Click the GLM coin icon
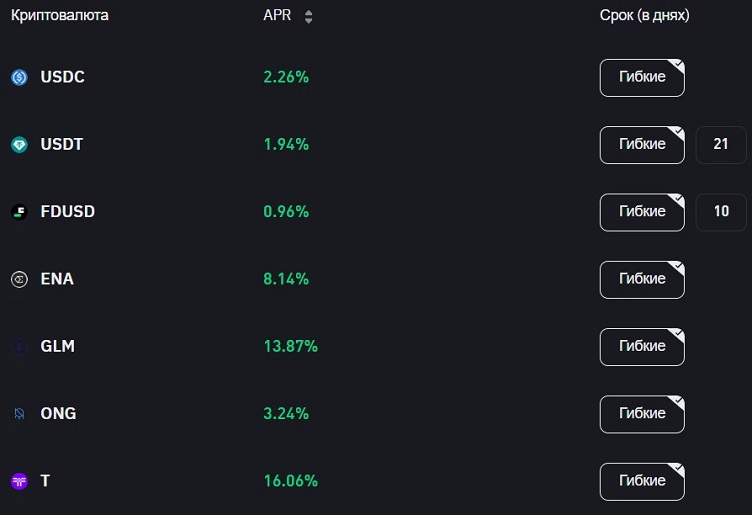752x515 pixels. coord(19,346)
